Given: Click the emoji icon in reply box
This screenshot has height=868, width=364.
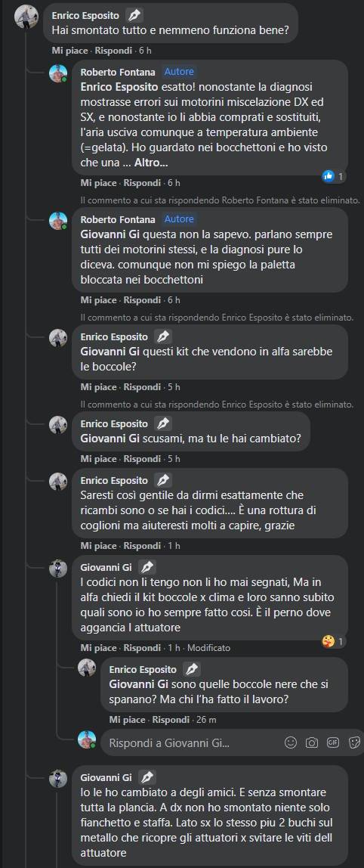Looking at the screenshot, I should click(291, 742).
